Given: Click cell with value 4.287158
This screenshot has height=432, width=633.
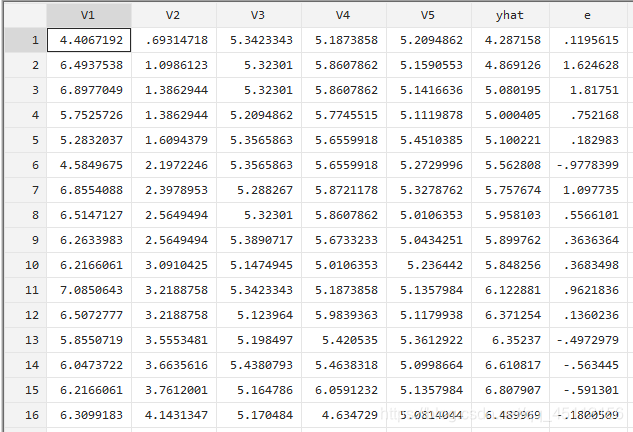Looking at the screenshot, I should (x=510, y=40).
